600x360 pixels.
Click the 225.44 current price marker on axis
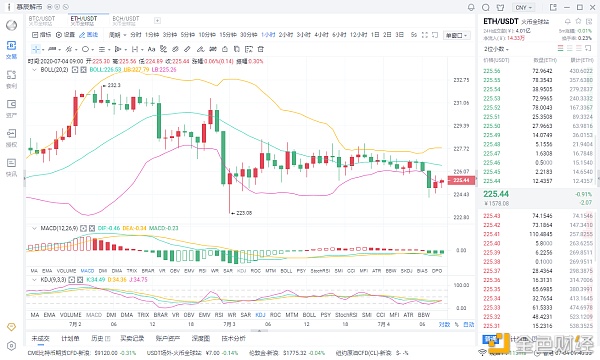[x=461, y=180]
